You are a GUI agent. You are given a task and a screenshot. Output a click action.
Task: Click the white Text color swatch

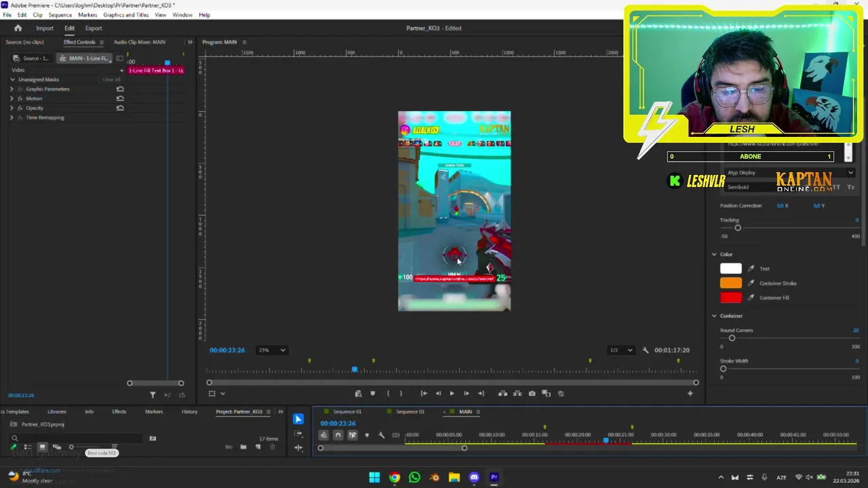730,268
